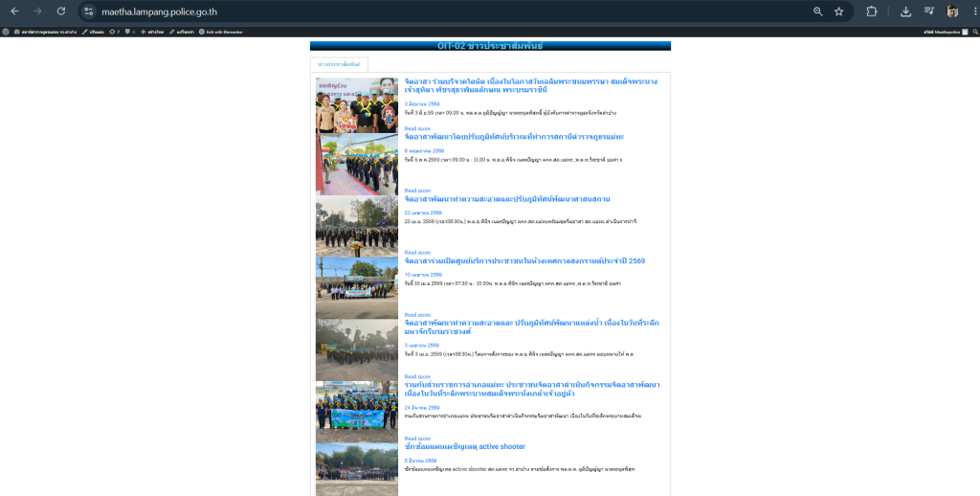Open the media control music icon
This screenshot has height=496, width=980.
pos(929,11)
